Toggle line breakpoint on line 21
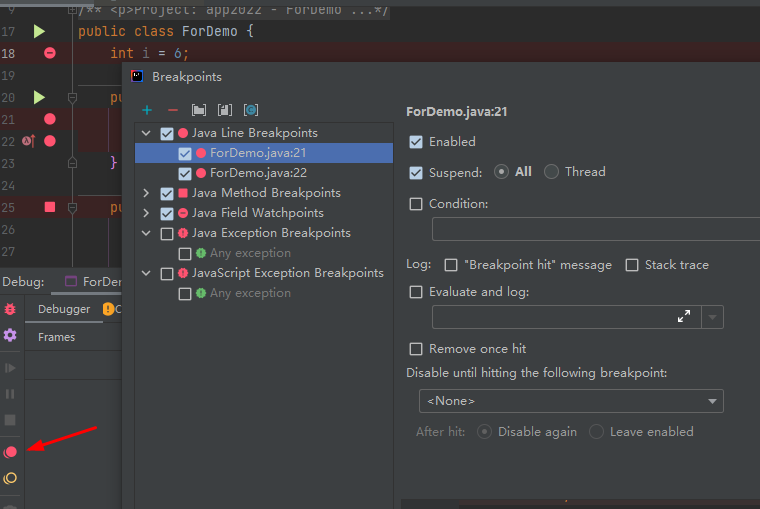 pyautogui.click(x=49, y=119)
